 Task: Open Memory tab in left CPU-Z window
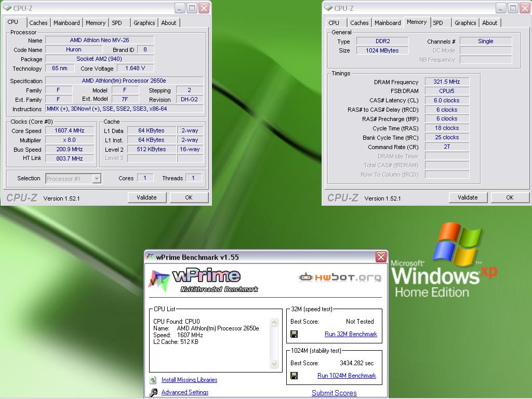[96, 23]
